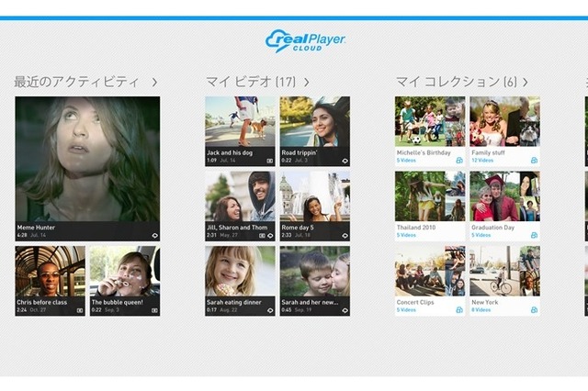Click the share icon on Family stuff collection
Screen dimensions: 588x391
coord(535,161)
